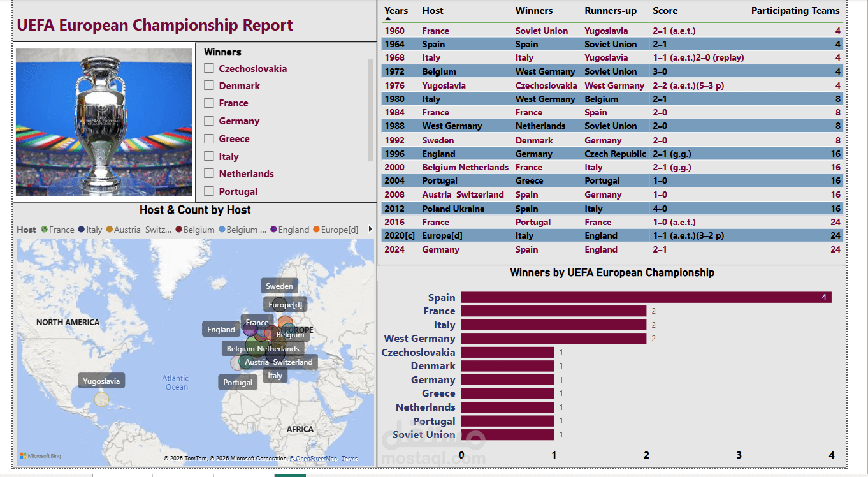Click the Belgium Netherlands map label
The width and height of the screenshot is (868, 477).
point(263,349)
